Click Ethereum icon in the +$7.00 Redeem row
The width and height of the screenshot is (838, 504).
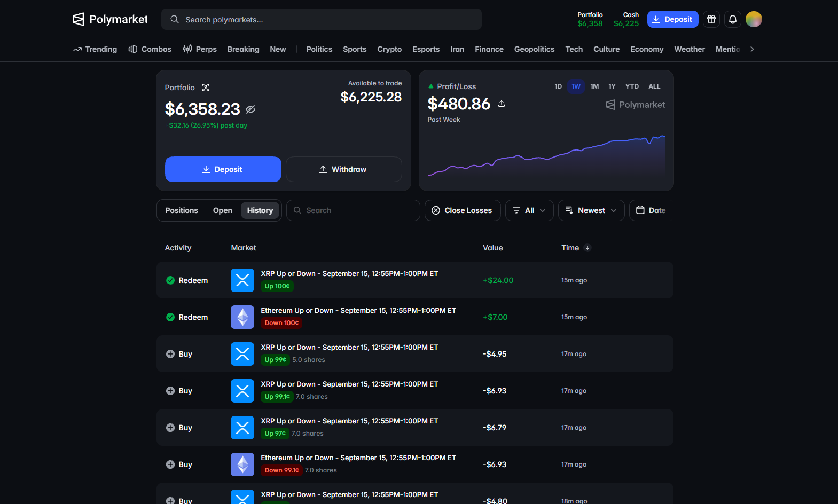tap(242, 317)
